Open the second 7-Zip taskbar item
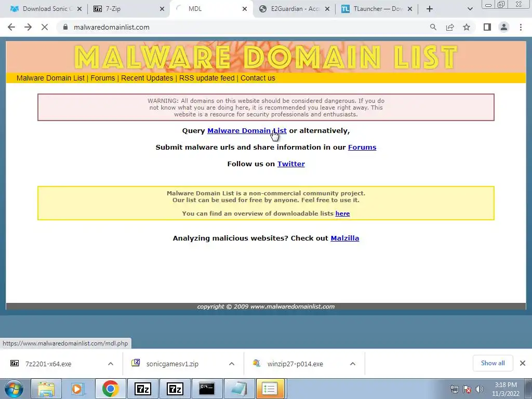The height and width of the screenshot is (399, 532). [175, 389]
